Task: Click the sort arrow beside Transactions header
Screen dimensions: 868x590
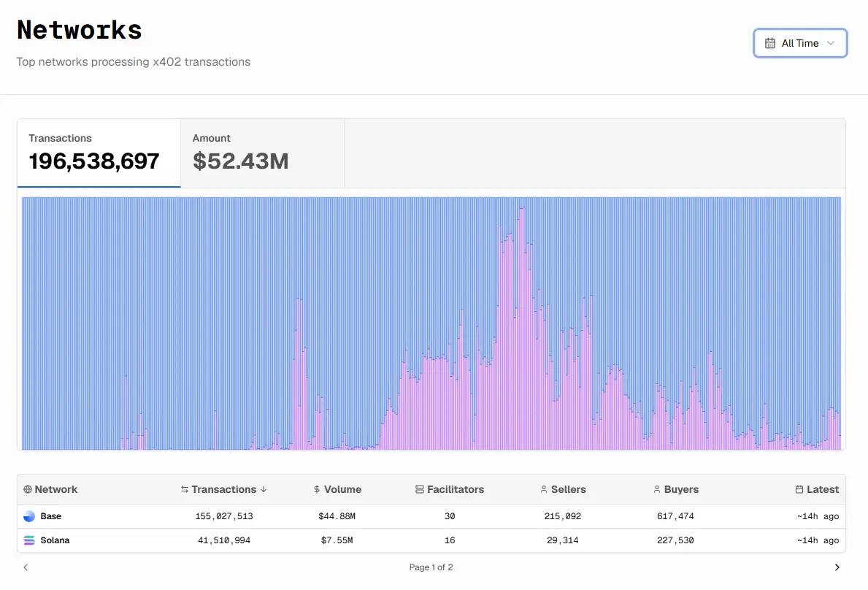Action: (x=264, y=489)
